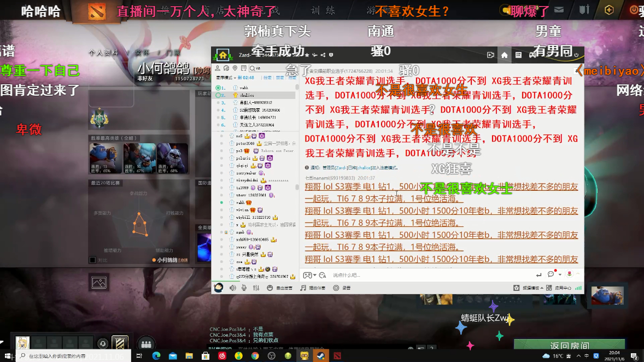Screen dimensions: 644x362
Task: Open File Explorer from the taskbar
Action: [189, 356]
